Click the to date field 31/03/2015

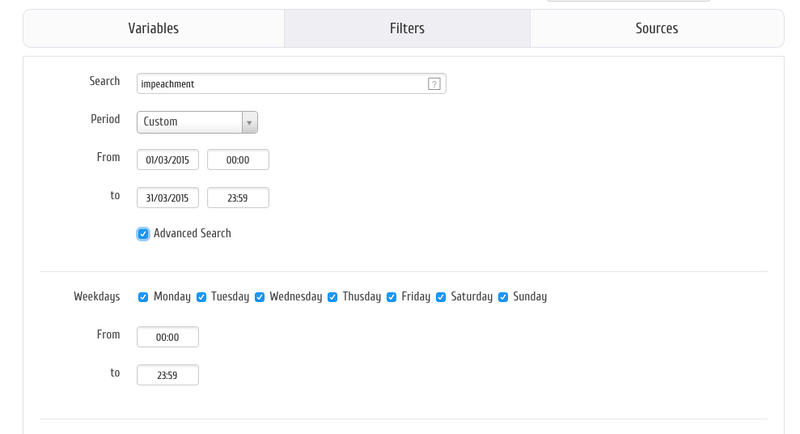168,198
